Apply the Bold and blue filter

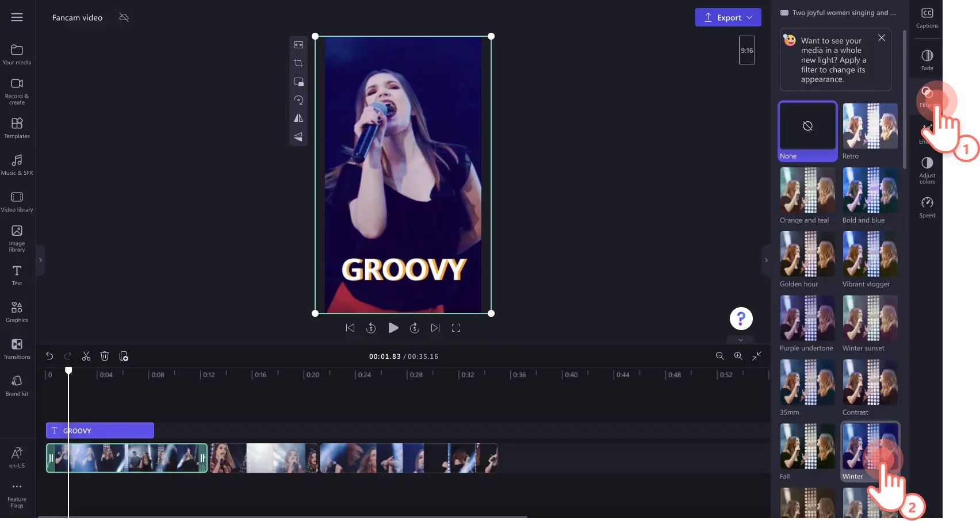870,196
